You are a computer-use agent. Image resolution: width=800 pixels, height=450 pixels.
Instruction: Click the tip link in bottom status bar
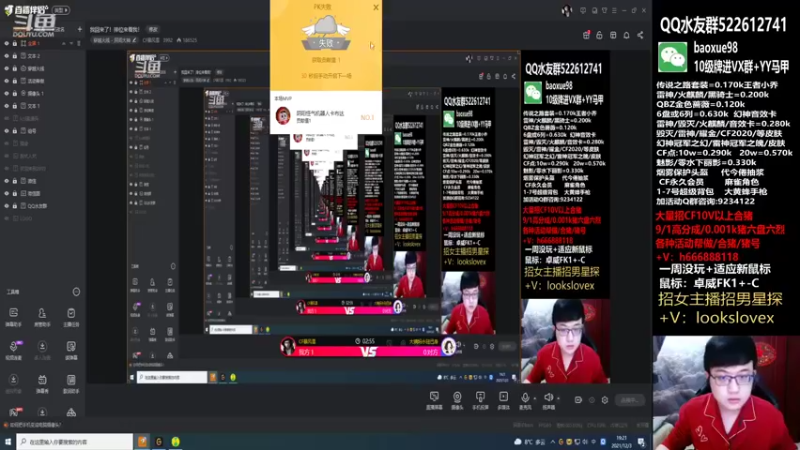[34, 424]
